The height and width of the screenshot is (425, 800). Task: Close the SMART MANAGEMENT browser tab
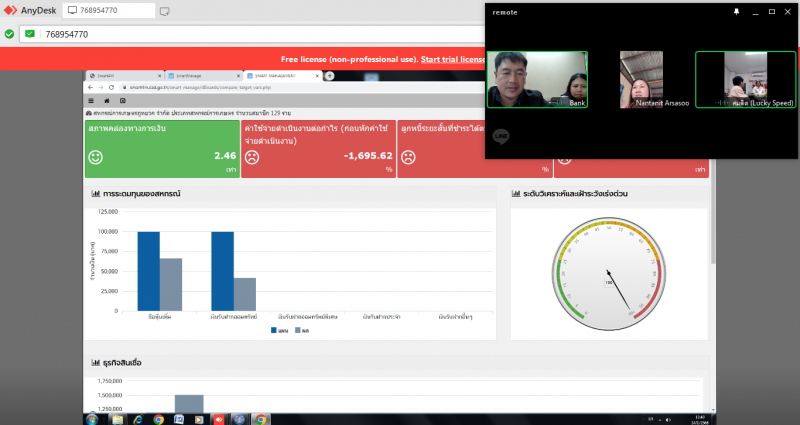coord(317,76)
